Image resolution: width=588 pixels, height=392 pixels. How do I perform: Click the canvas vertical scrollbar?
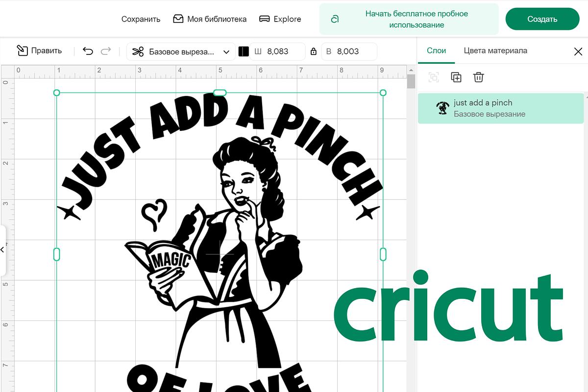coord(411,81)
